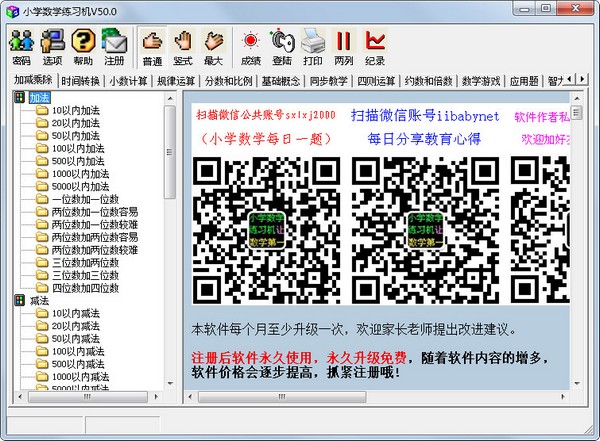The width and height of the screenshot is (600, 441).
Task: Open 两位数加两位数容易 folder
Action: click(87, 237)
